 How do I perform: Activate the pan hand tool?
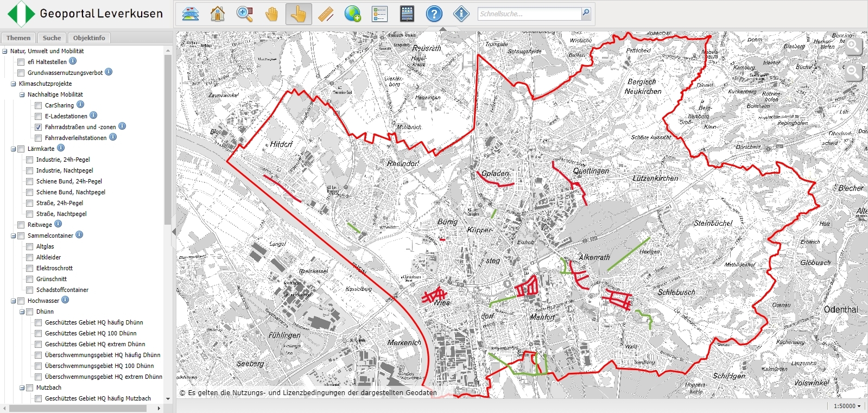[271, 14]
